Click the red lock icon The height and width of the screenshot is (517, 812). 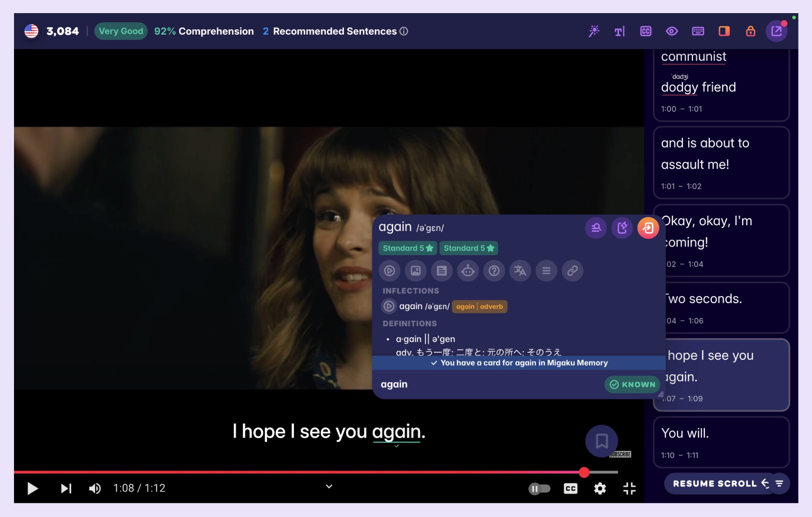[750, 31]
